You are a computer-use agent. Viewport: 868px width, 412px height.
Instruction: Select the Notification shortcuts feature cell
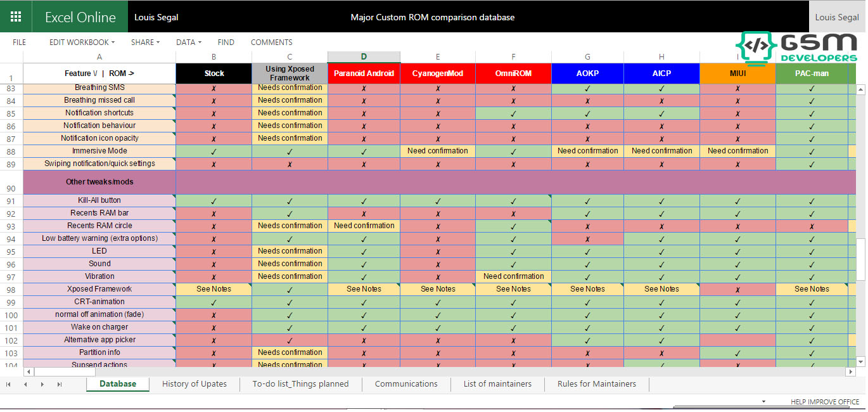(99, 113)
